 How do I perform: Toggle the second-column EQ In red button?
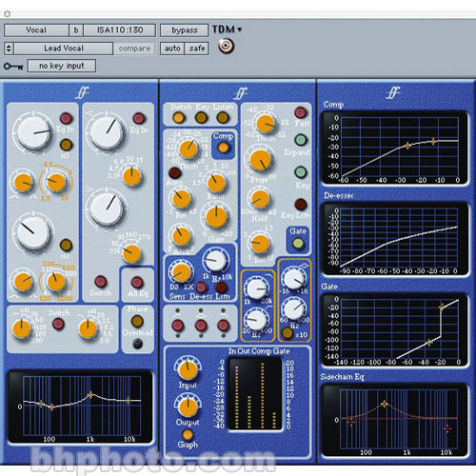pyautogui.click(x=139, y=118)
